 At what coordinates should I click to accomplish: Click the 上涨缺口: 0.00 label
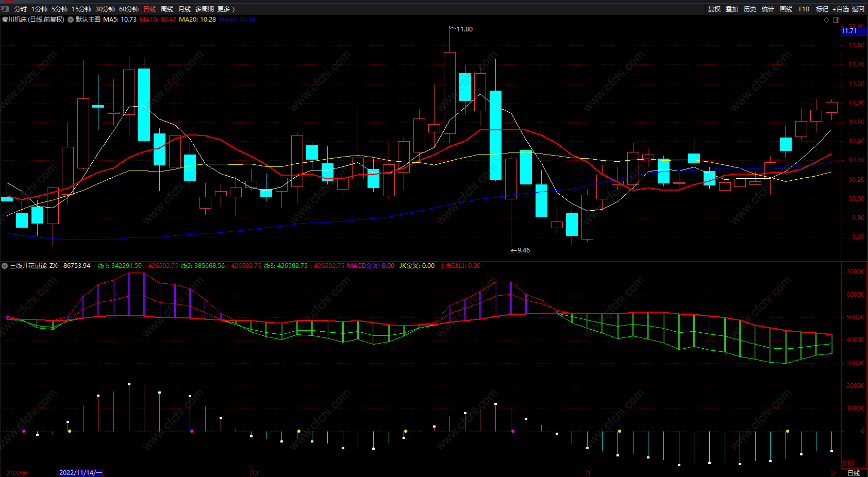460,266
